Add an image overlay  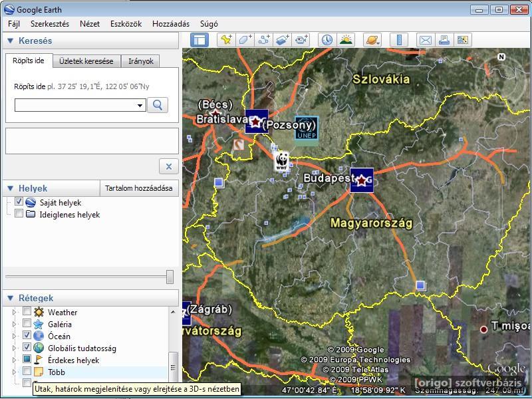pyautogui.click(x=282, y=40)
